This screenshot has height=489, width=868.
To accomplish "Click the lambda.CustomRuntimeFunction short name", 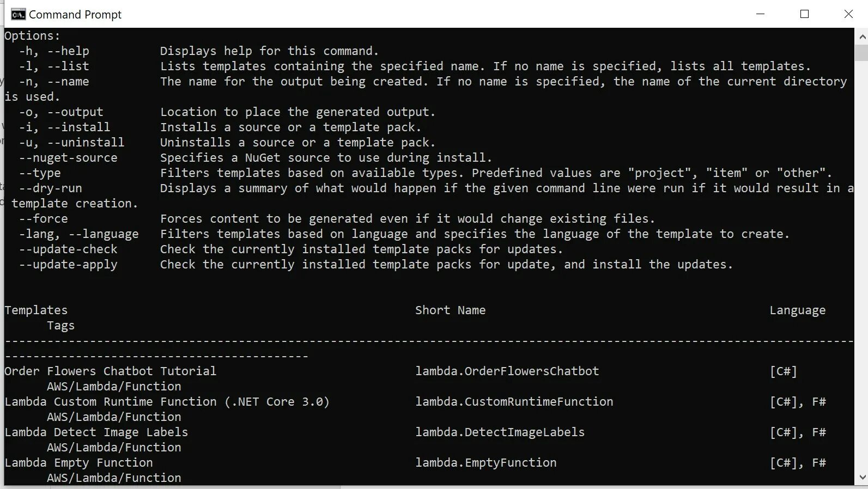I will tap(514, 401).
